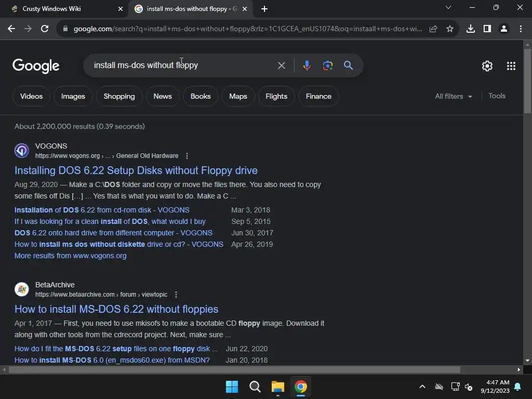Click the Google logo

pyautogui.click(x=36, y=66)
